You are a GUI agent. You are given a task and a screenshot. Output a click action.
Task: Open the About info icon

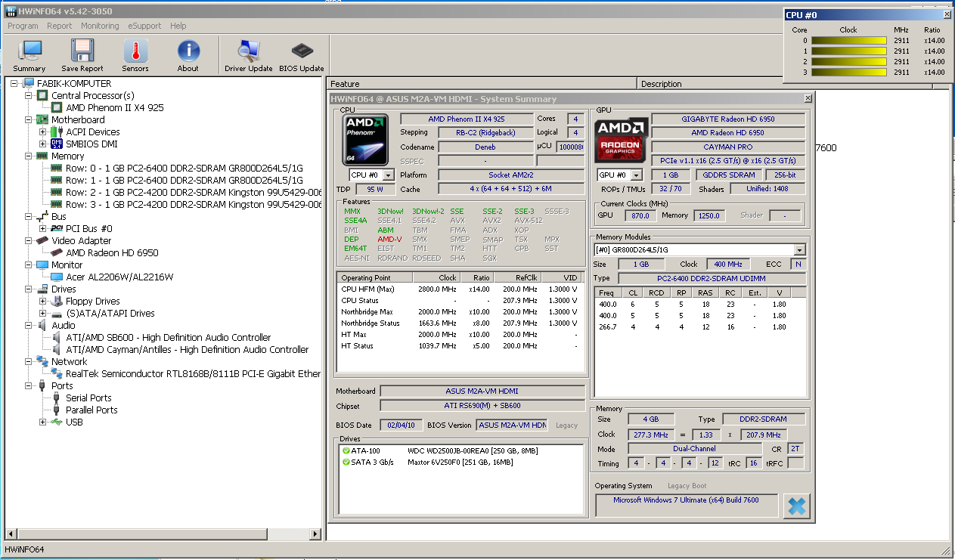point(188,56)
